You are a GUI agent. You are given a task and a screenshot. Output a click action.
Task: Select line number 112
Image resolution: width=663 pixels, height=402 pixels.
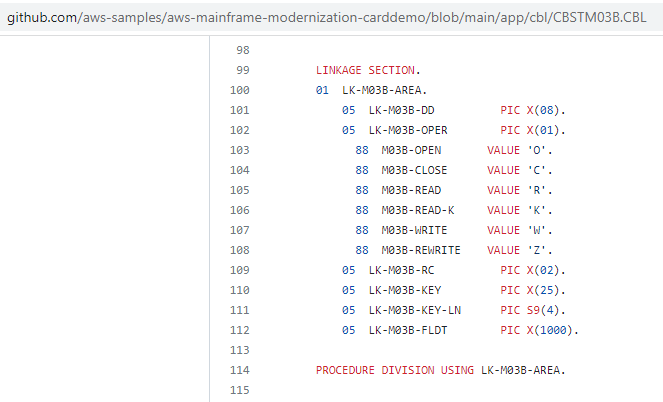239,330
